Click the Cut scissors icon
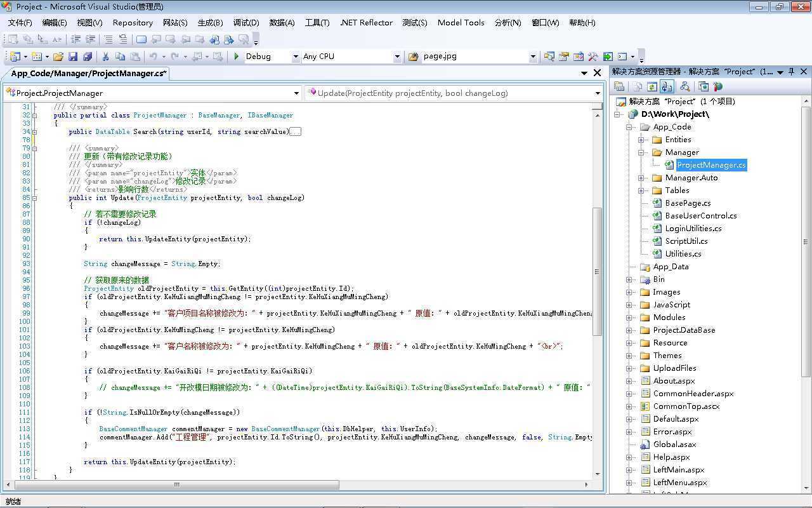Image resolution: width=812 pixels, height=508 pixels. (105, 57)
